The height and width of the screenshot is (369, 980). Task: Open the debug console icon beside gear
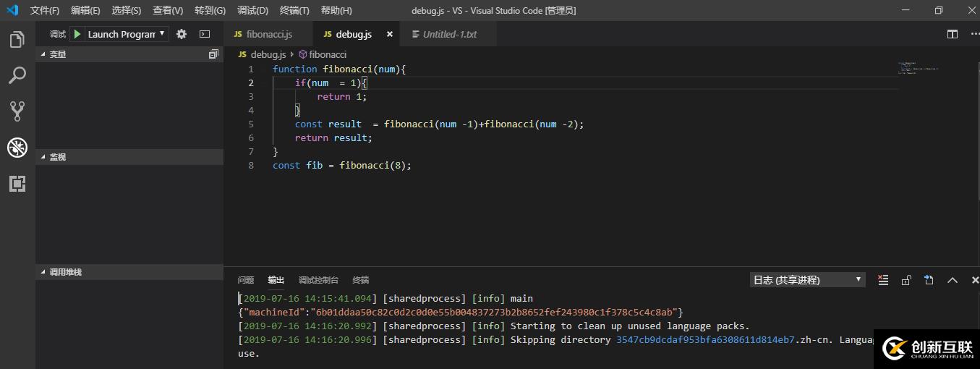pyautogui.click(x=205, y=34)
